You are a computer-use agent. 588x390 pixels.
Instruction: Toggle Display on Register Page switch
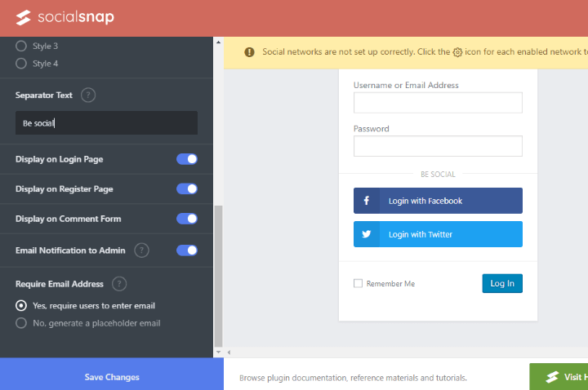coord(187,188)
